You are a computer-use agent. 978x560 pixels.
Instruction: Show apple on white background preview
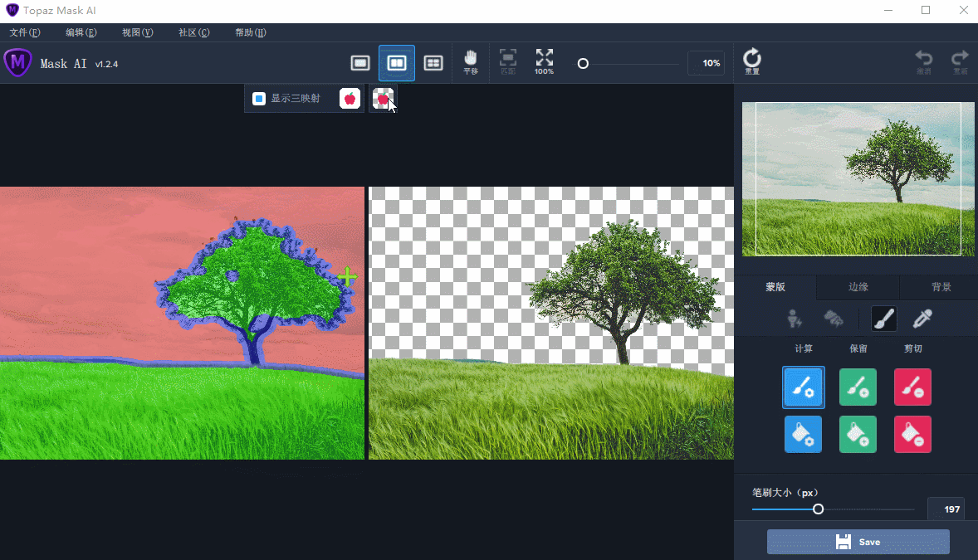(350, 99)
